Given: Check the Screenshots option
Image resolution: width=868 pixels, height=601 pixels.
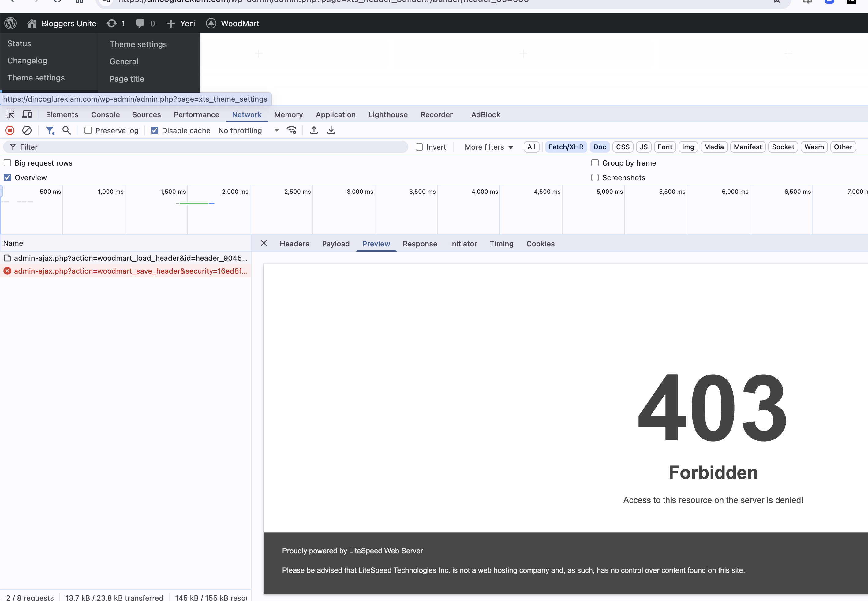Looking at the screenshot, I should point(595,177).
